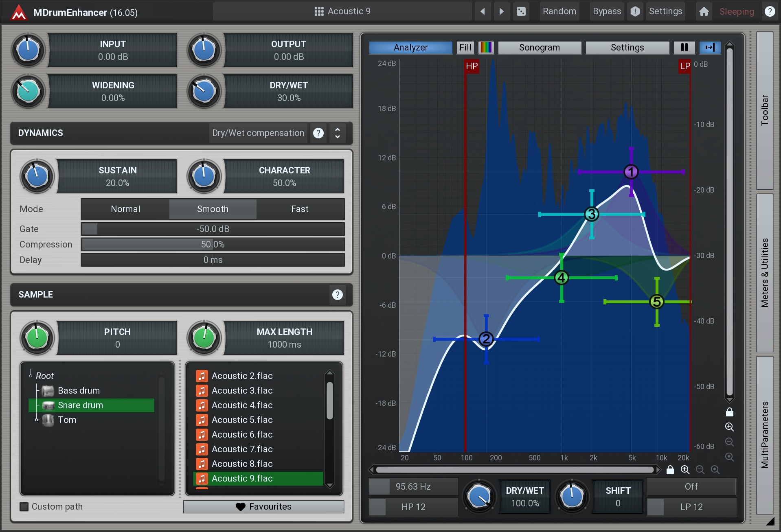781x532 pixels.
Task: Click the panic exclamation icon next to Bypass
Action: point(635,11)
